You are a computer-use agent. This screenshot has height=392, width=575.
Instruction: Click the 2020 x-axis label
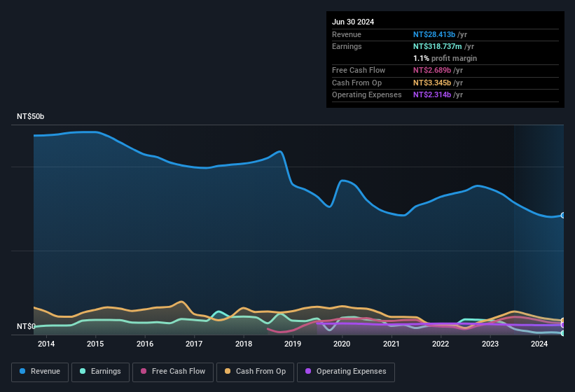[342, 344]
